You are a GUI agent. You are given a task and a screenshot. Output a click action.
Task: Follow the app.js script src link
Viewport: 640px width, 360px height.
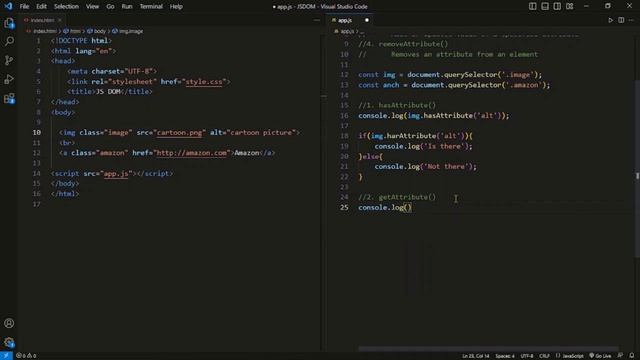click(x=116, y=173)
